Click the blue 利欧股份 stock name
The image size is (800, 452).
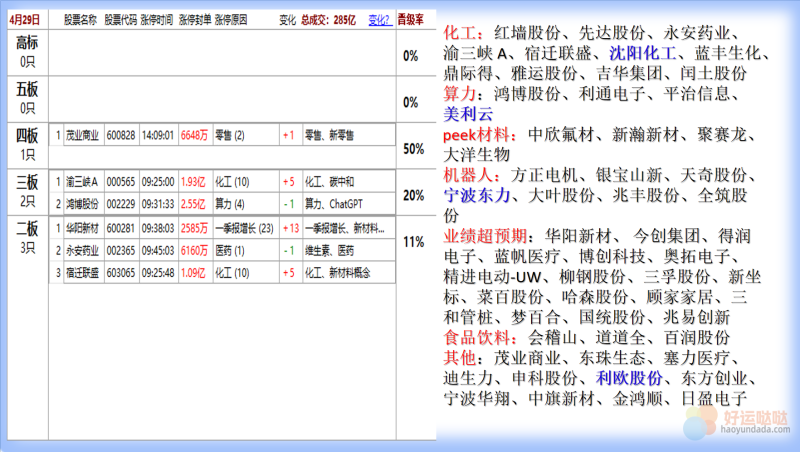(629, 378)
